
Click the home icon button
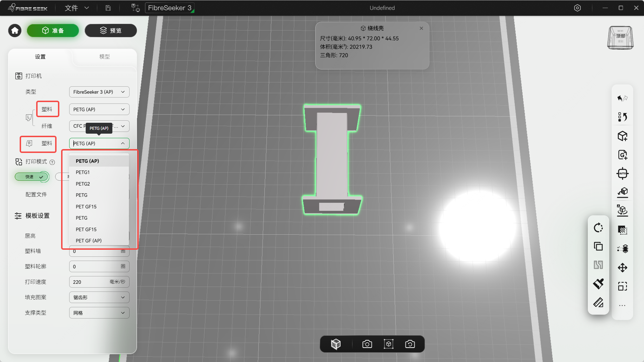(15, 31)
